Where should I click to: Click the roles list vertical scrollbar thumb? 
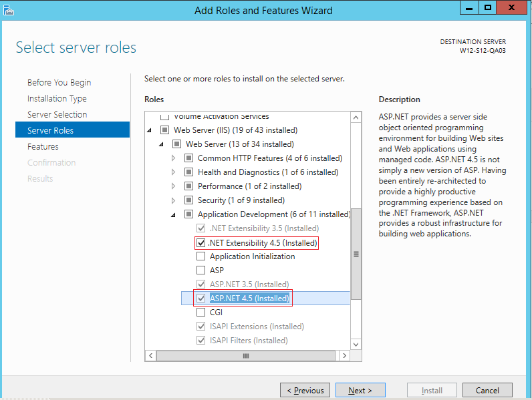(356, 254)
